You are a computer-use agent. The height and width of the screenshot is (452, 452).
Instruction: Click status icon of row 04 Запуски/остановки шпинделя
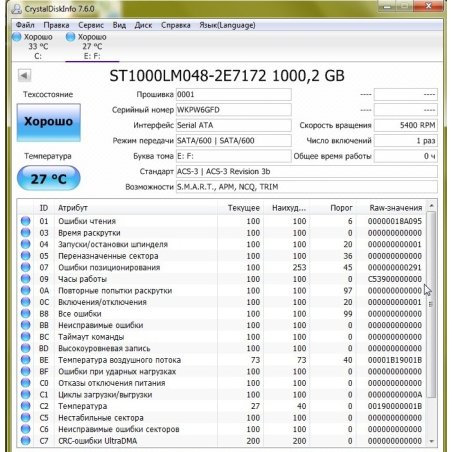coord(26,244)
